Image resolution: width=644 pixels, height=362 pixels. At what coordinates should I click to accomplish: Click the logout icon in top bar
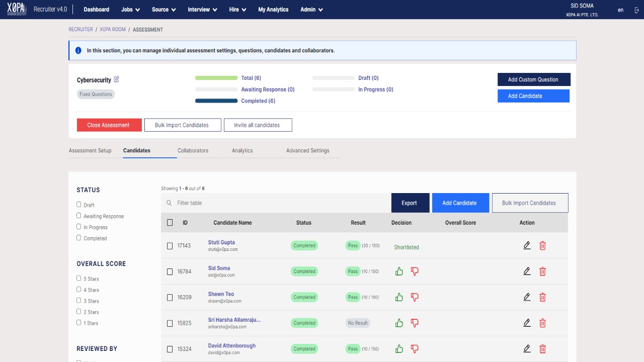pos(636,10)
